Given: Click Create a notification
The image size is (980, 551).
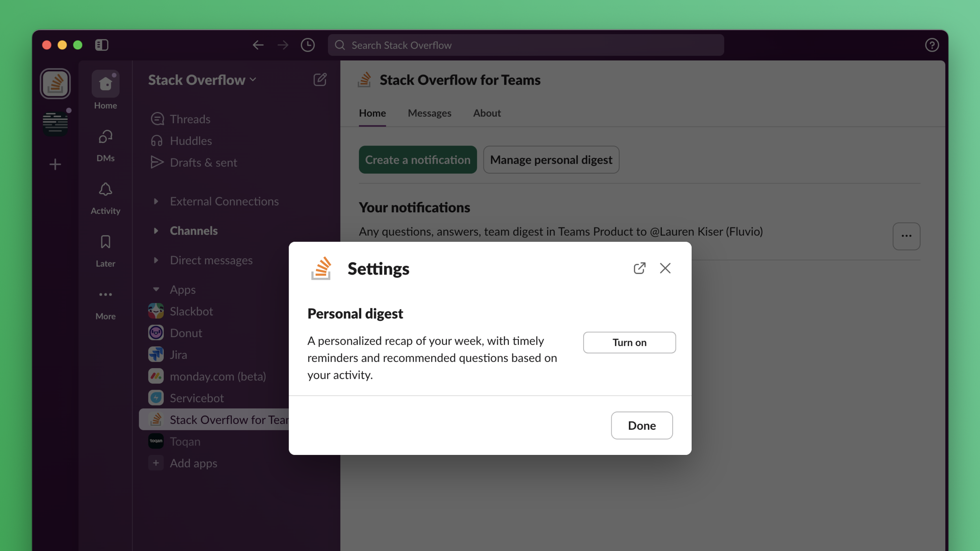Looking at the screenshot, I should point(417,159).
